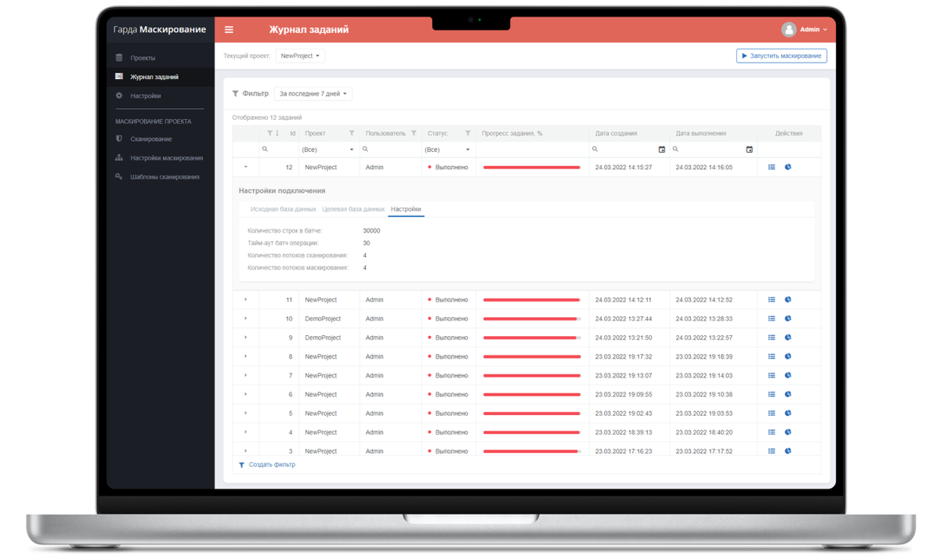
Task: Sort by Прогресс задания column header
Action: pos(512,133)
